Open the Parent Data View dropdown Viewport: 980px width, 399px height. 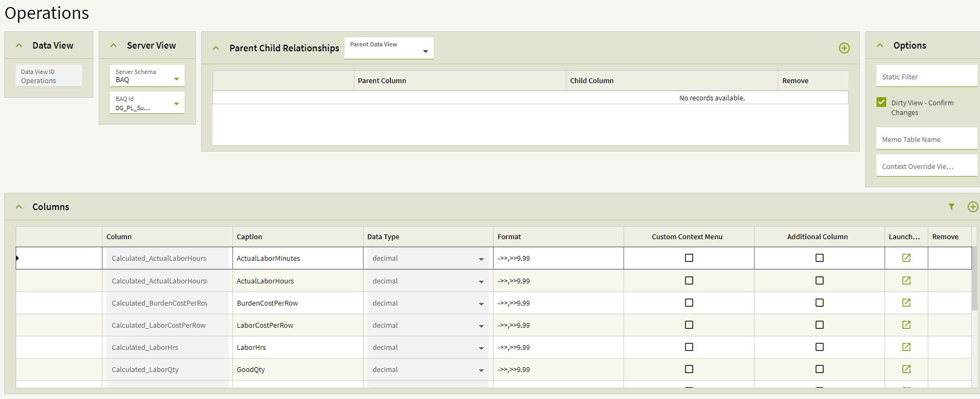425,51
